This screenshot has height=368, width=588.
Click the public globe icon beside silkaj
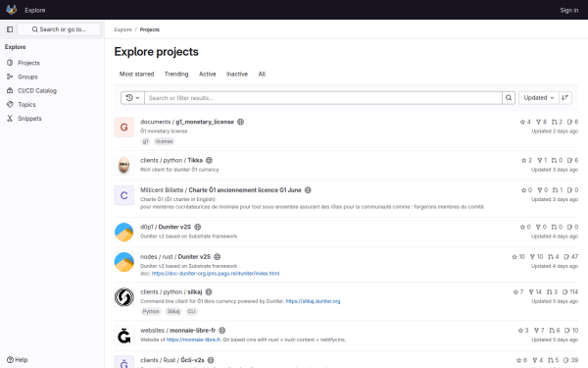pos(209,292)
